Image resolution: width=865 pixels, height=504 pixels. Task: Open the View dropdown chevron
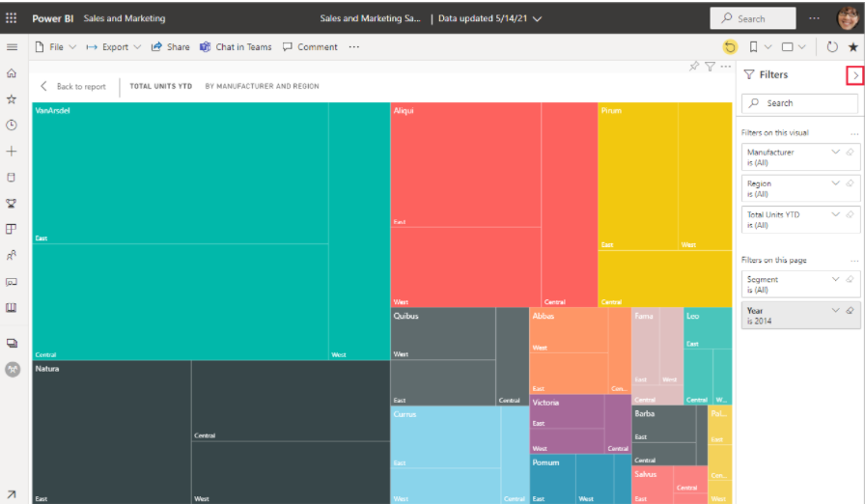(x=802, y=47)
